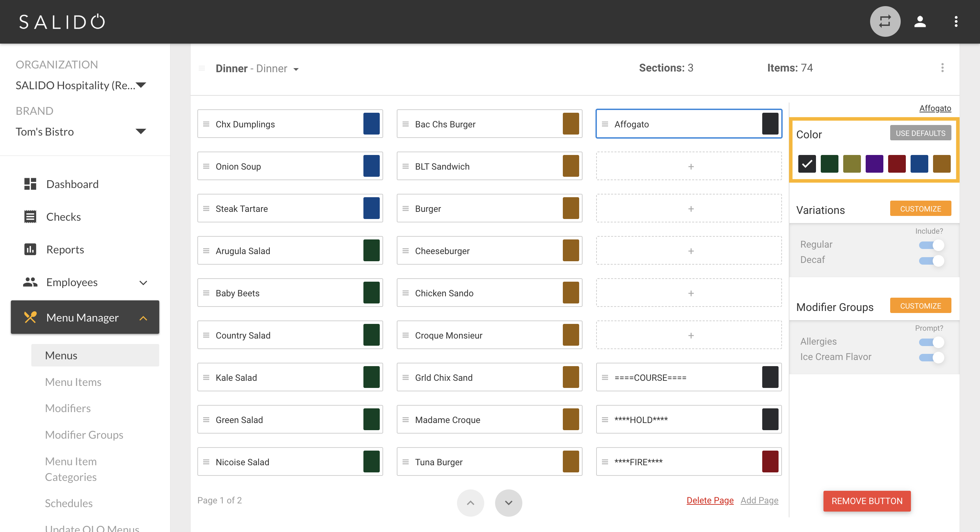
Task: Open the Menu Items sidebar item
Action: tap(73, 382)
